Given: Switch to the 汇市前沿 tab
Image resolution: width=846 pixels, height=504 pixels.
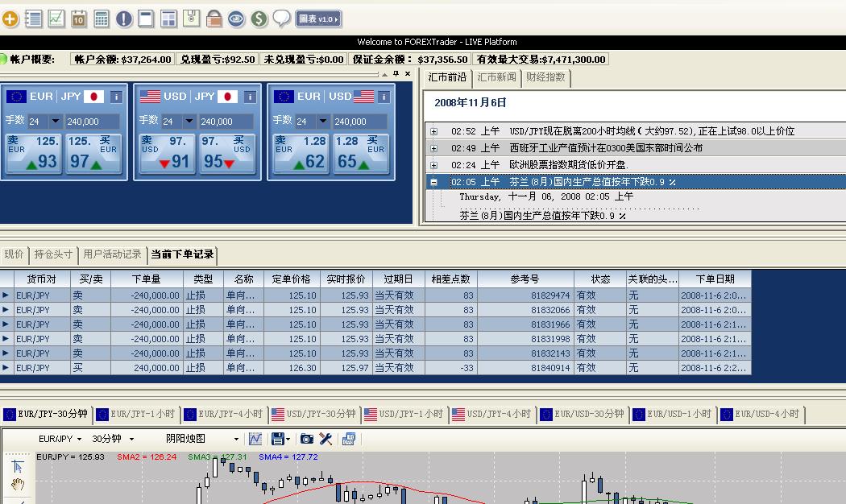Looking at the screenshot, I should tap(447, 77).
